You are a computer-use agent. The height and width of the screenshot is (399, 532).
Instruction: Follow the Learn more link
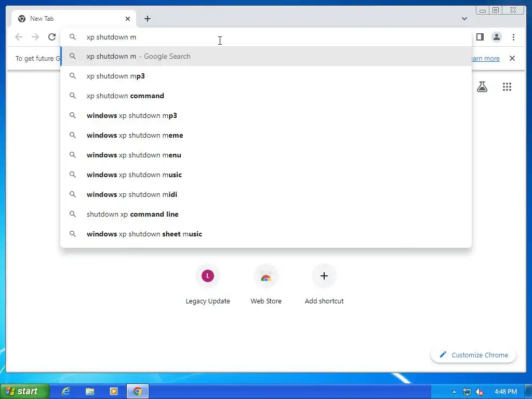coord(486,58)
